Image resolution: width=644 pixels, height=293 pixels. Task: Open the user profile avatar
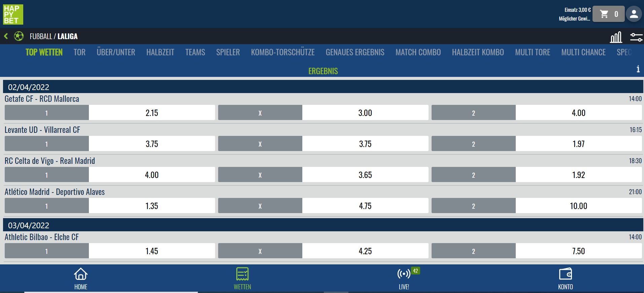click(634, 14)
